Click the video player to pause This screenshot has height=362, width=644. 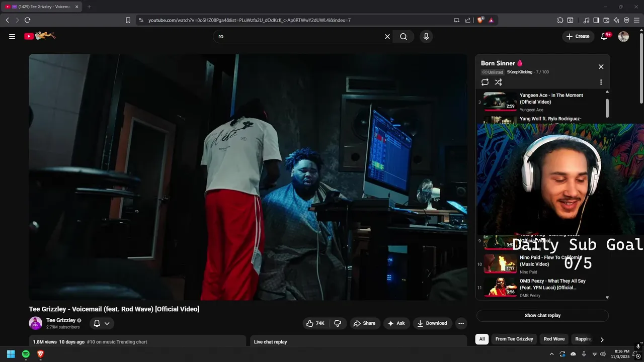click(x=248, y=177)
